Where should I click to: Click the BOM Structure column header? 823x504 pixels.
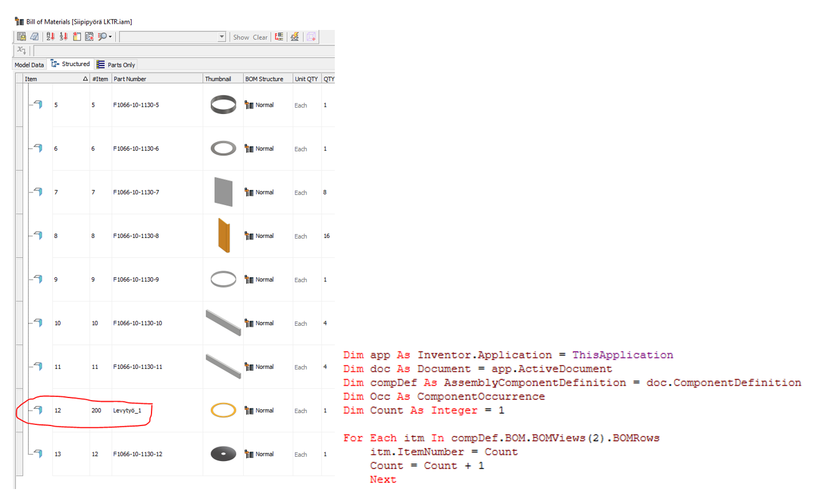click(x=268, y=79)
